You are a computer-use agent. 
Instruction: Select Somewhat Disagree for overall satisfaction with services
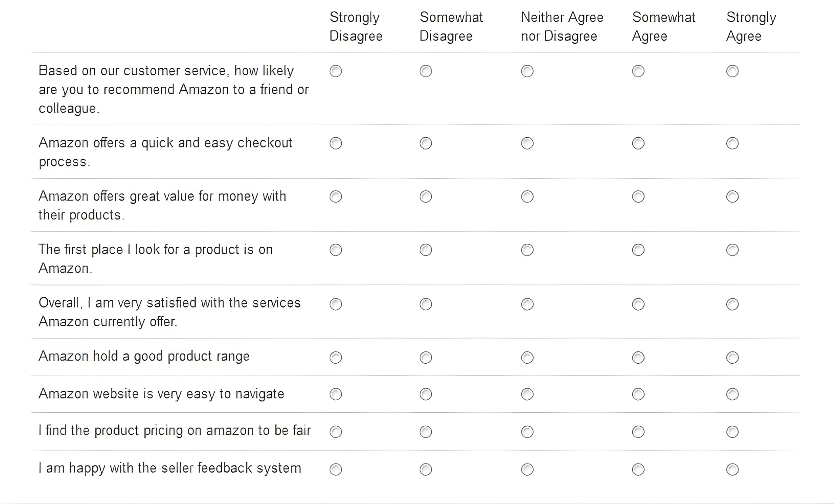click(425, 304)
